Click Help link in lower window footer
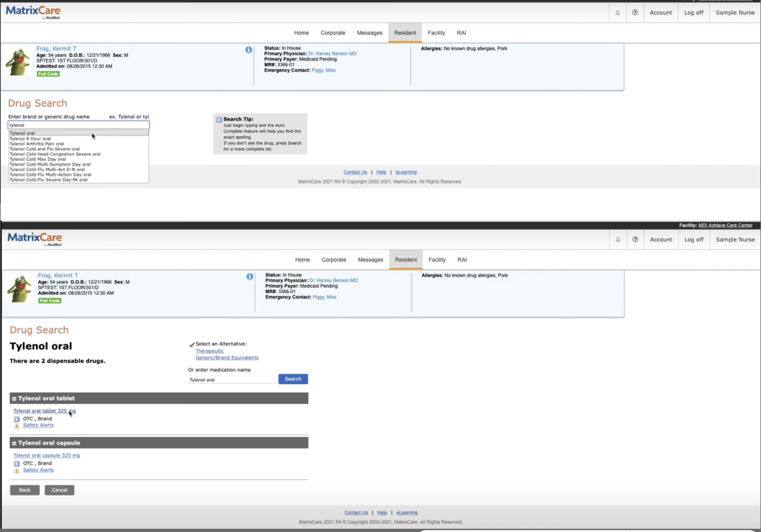 coord(382,513)
